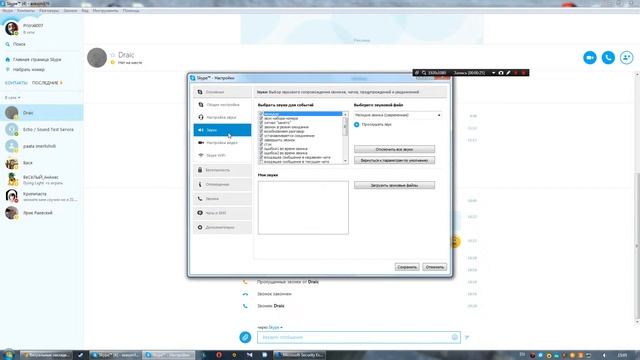Click the search magnifier icon in the Skype sidebar
The image size is (640, 360).
7,44
